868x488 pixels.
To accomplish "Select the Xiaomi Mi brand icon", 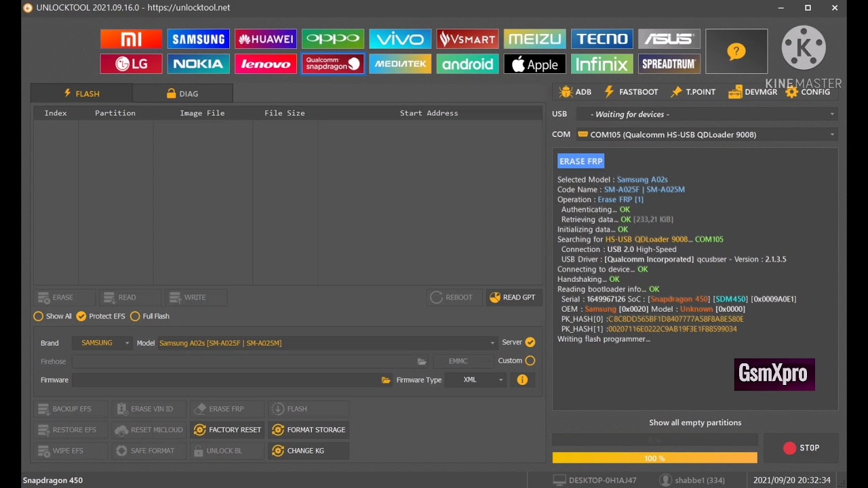I will pos(131,39).
